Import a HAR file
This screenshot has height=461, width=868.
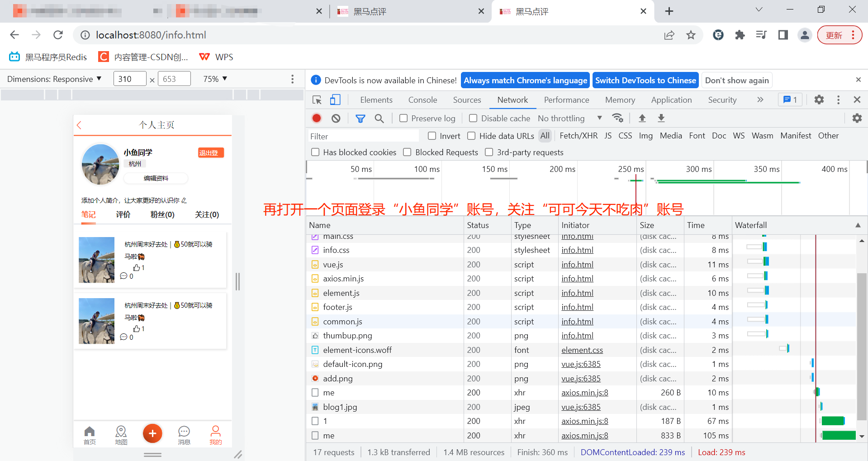click(642, 118)
